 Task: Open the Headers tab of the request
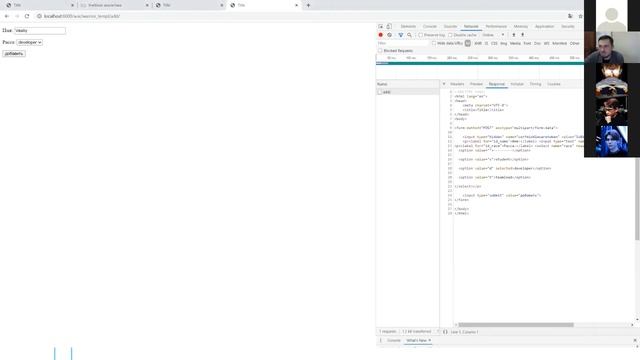tap(457, 84)
